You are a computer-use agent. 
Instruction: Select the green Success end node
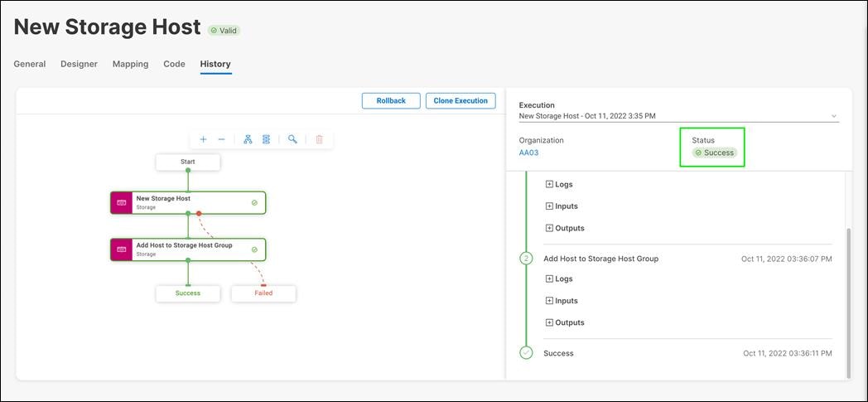coord(188,293)
